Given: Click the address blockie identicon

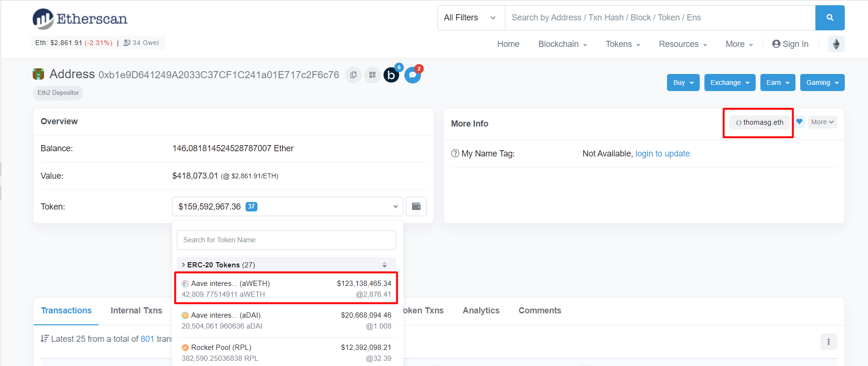Looking at the screenshot, I should coord(38,74).
